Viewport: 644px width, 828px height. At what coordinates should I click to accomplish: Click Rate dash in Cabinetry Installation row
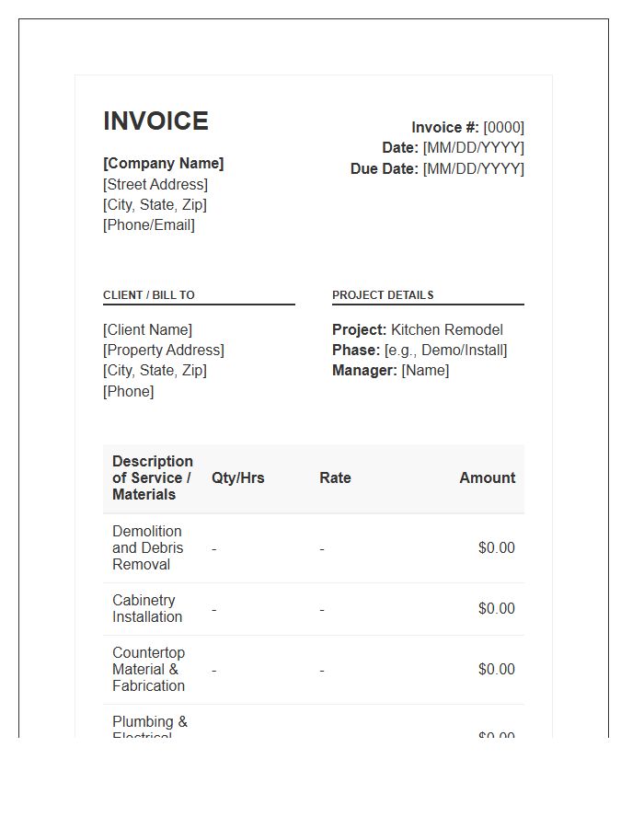click(x=322, y=610)
